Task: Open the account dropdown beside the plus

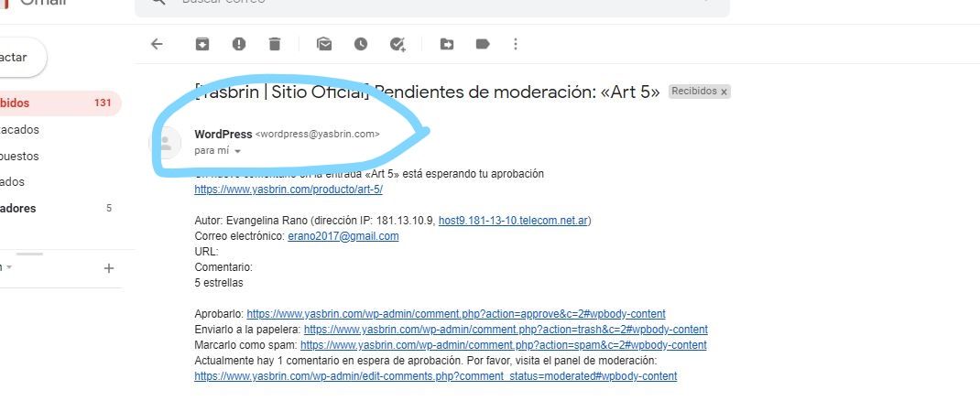Action: (9, 267)
